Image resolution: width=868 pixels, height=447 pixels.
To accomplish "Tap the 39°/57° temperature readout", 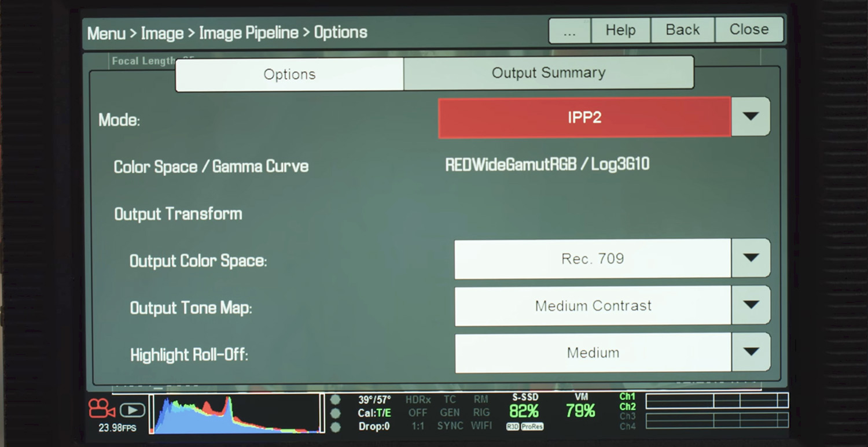I will click(x=374, y=400).
